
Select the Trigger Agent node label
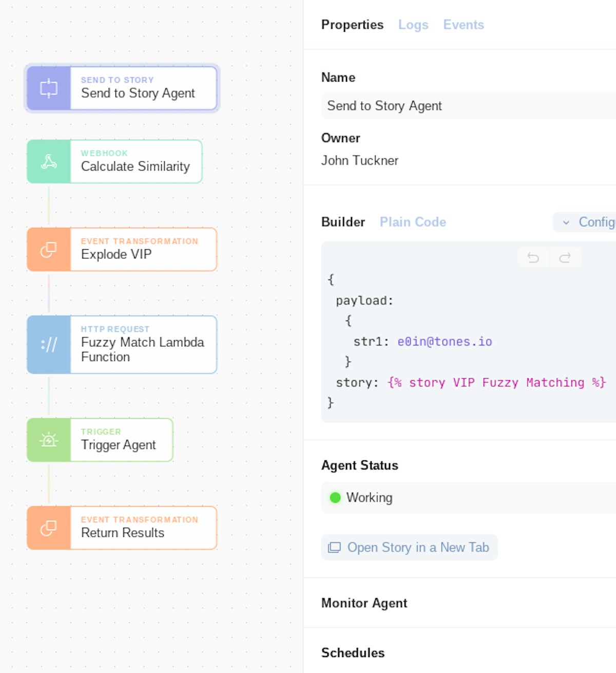(119, 445)
